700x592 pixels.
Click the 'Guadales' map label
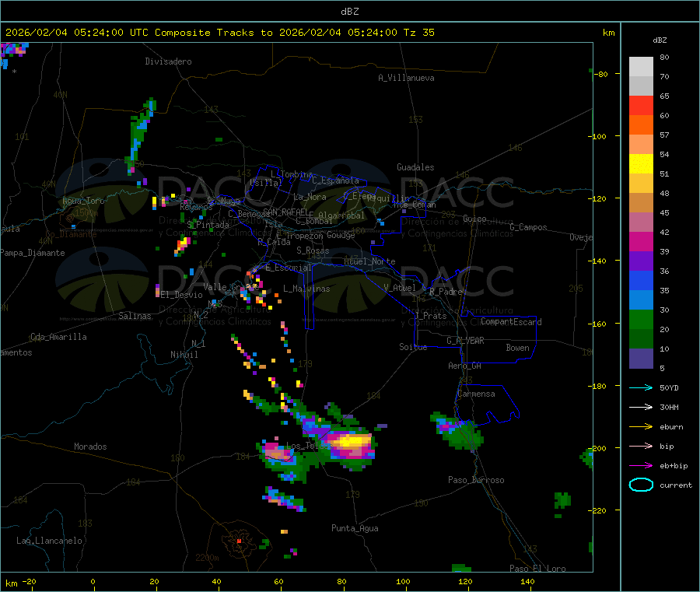[x=415, y=167]
